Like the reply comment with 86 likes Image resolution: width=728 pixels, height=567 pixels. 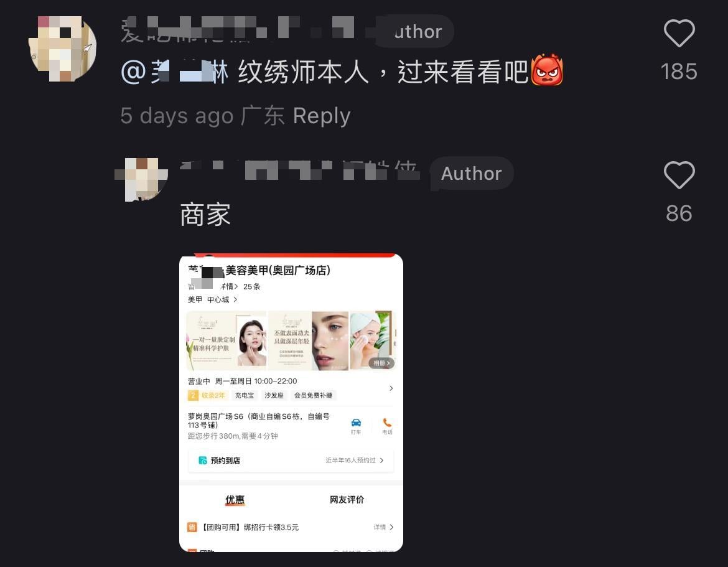click(x=679, y=175)
